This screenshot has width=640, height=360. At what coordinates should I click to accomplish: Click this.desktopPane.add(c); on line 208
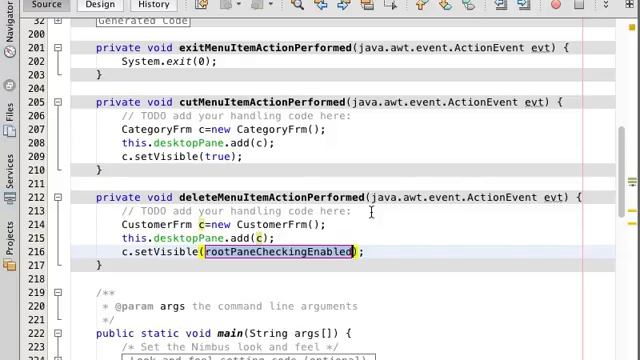(x=198, y=143)
